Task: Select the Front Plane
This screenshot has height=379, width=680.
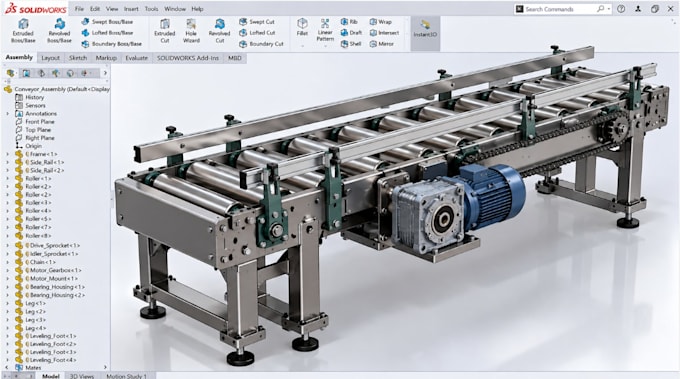Action: coord(35,122)
